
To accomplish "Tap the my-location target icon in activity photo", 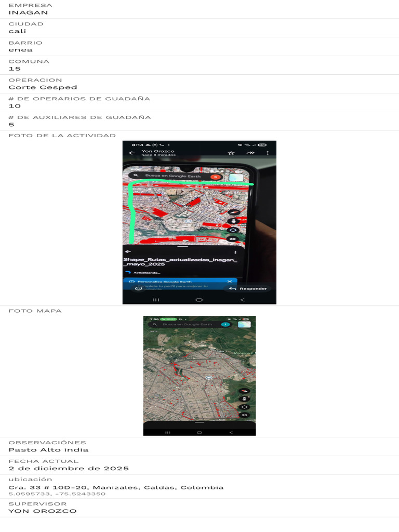I will click(x=233, y=230).
